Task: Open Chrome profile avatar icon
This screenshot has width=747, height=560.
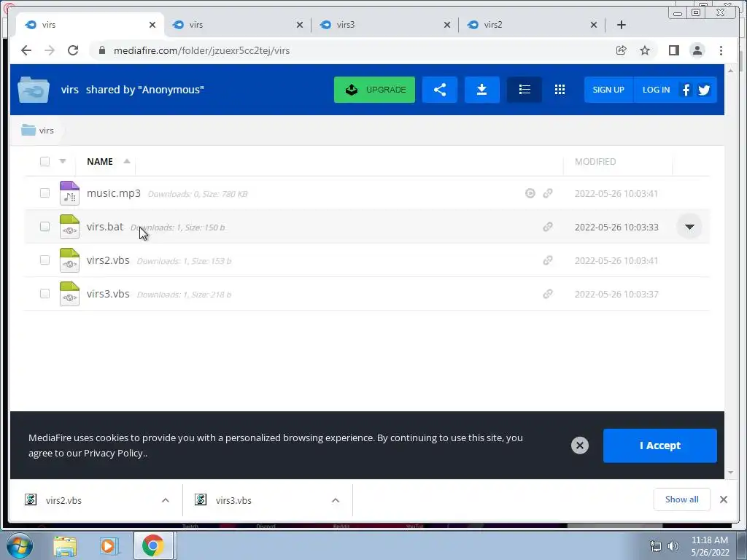Action: [x=697, y=50]
